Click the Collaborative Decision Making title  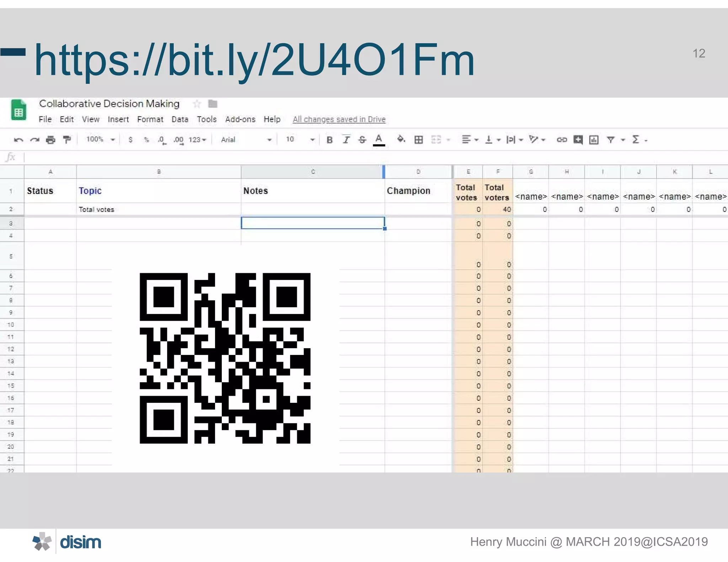(x=109, y=104)
